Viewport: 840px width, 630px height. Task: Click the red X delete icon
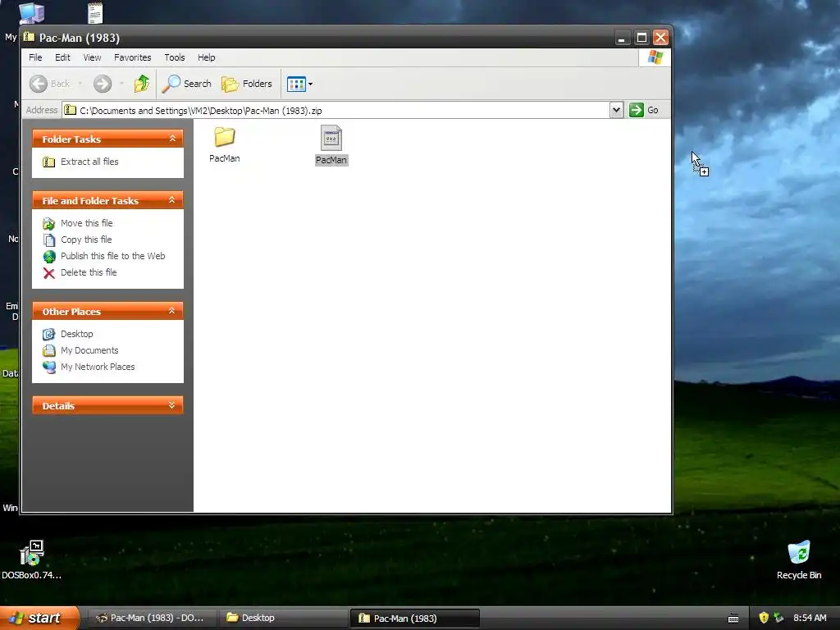click(48, 273)
